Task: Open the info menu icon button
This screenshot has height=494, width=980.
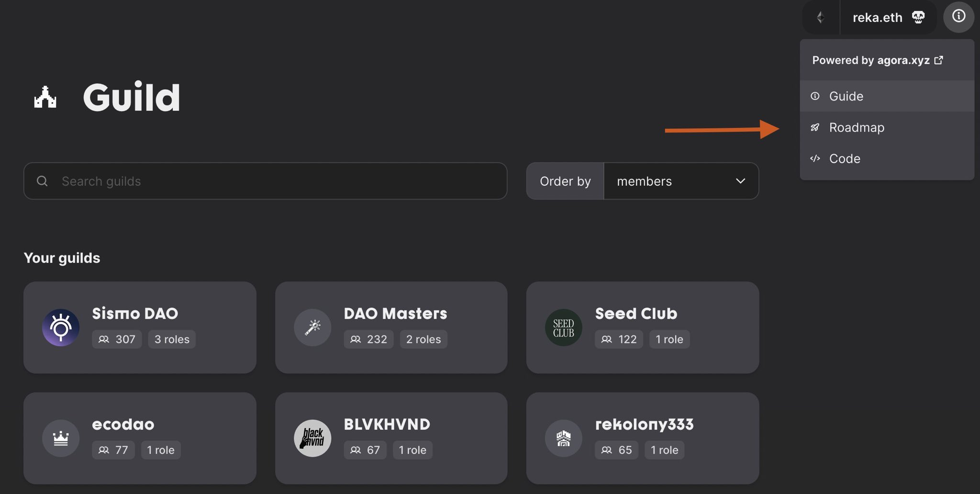Action: point(958,16)
